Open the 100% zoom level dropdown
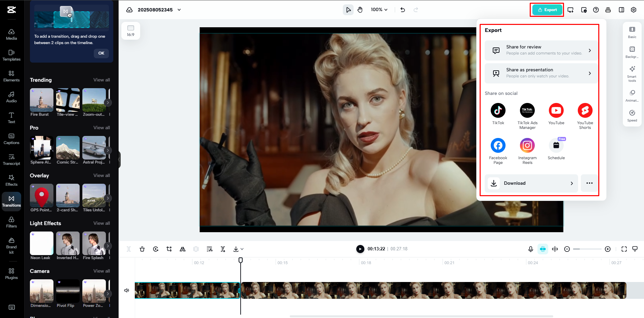 378,9
